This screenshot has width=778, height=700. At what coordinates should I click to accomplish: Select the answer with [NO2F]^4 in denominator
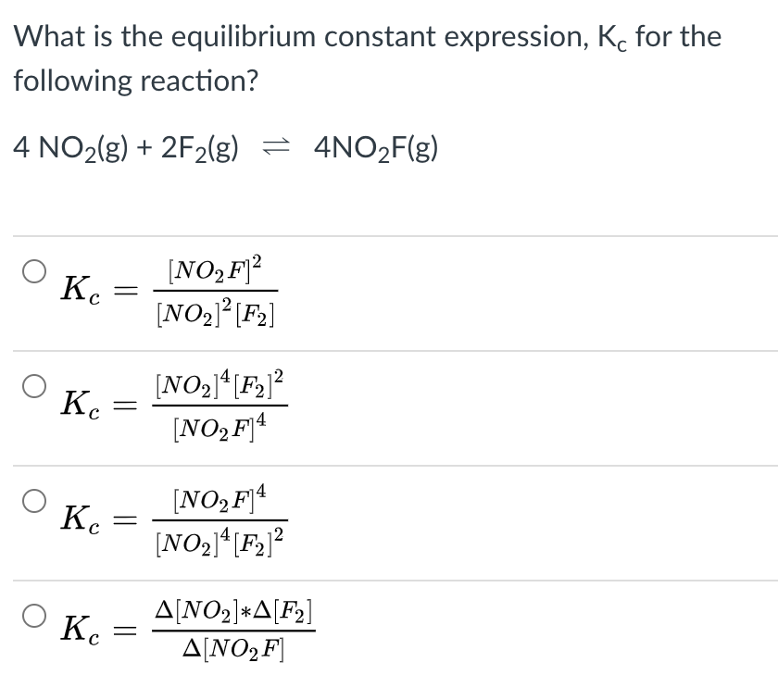pyautogui.click(x=34, y=383)
